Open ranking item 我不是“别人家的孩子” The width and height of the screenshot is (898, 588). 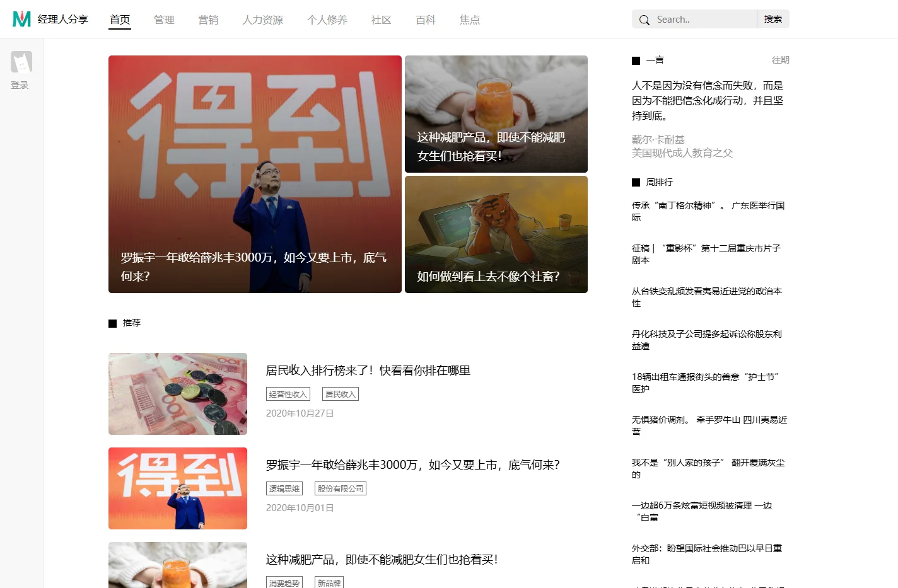pos(709,468)
